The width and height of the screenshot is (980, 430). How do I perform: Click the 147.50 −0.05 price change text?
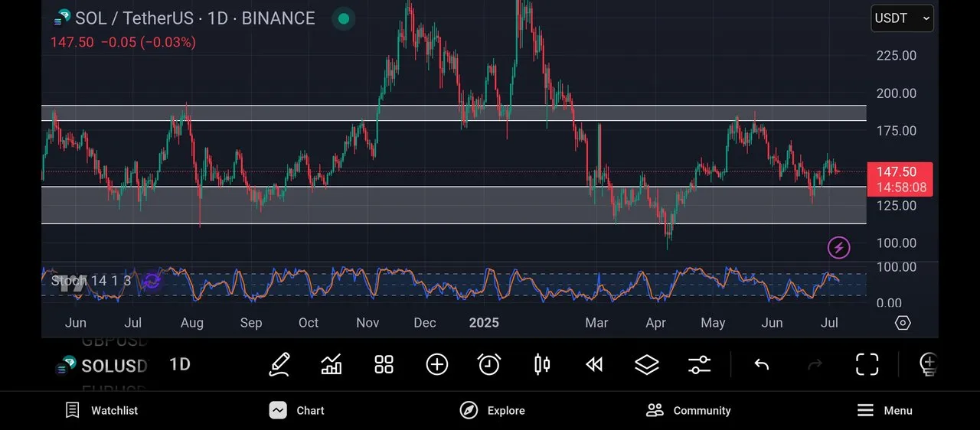(x=123, y=42)
